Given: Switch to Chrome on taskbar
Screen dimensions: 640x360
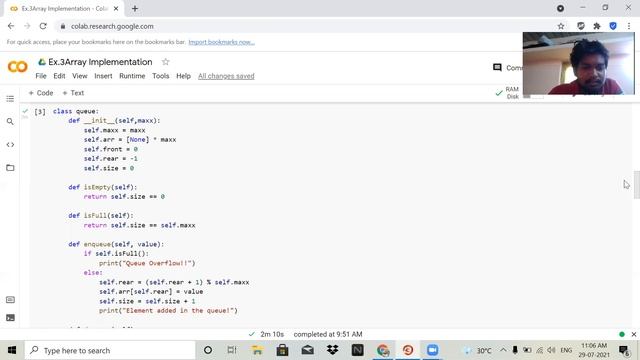Looking at the screenshot, I should (383, 350).
